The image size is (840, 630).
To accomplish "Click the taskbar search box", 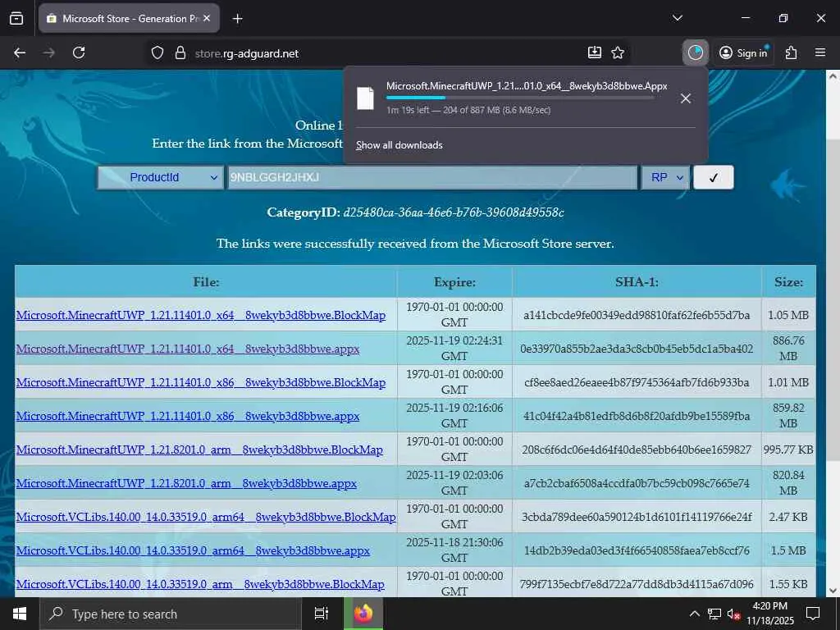I will pos(171,614).
